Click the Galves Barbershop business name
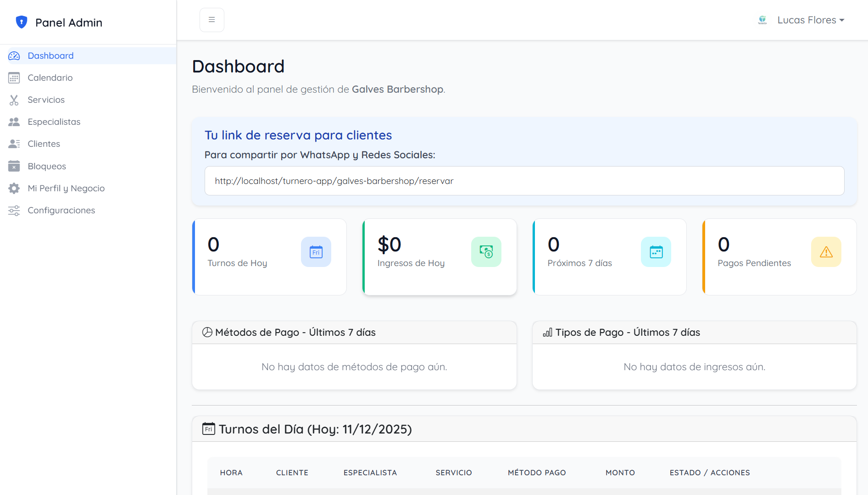Image resolution: width=868 pixels, height=495 pixels. tap(397, 89)
